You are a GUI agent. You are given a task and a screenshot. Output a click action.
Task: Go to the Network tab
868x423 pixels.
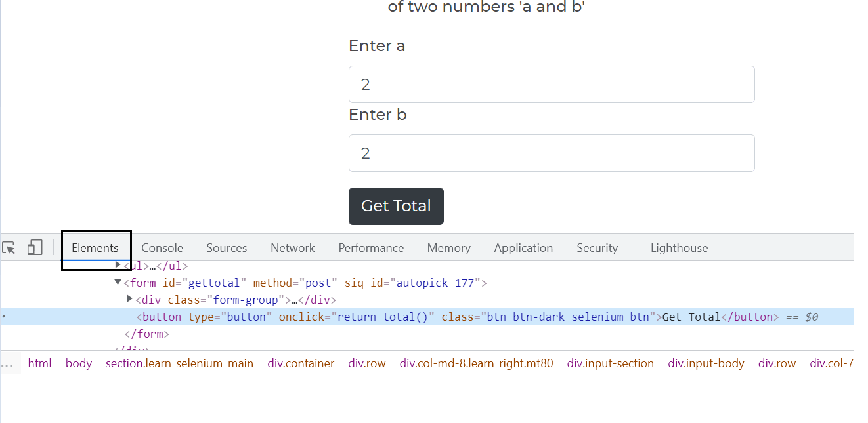tap(293, 248)
